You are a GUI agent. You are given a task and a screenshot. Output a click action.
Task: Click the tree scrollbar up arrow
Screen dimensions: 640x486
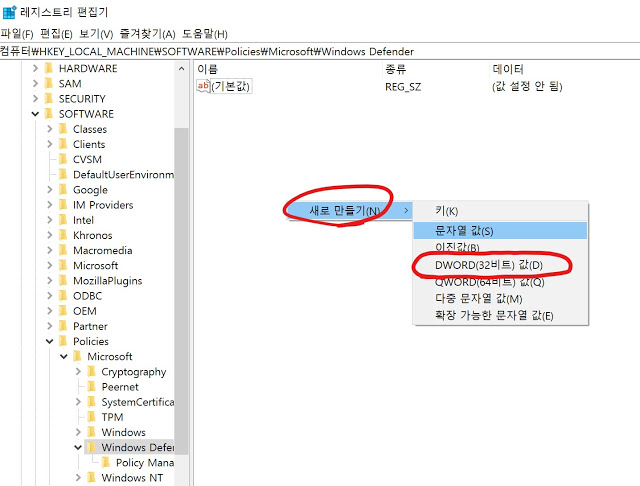pyautogui.click(x=181, y=69)
